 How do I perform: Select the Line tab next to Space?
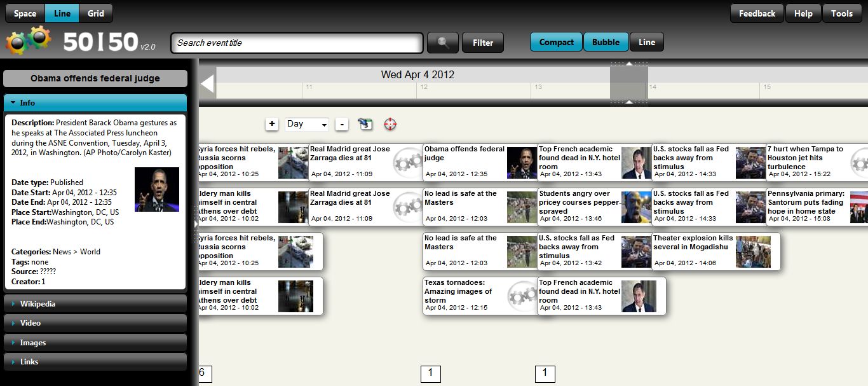pyautogui.click(x=62, y=13)
